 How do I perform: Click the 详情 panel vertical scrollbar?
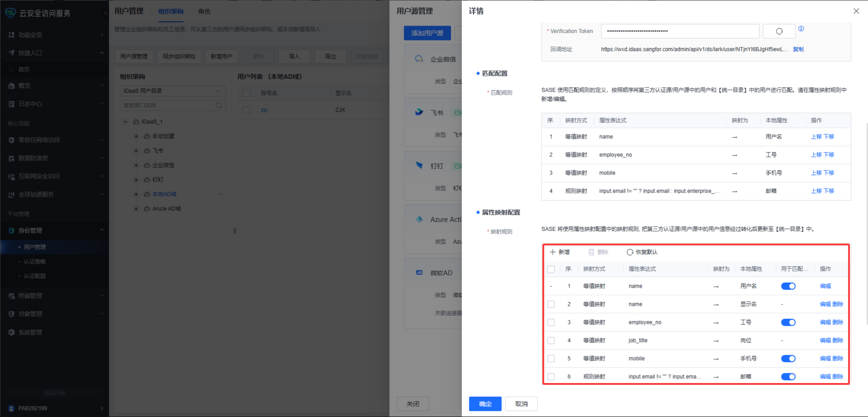(866, 223)
